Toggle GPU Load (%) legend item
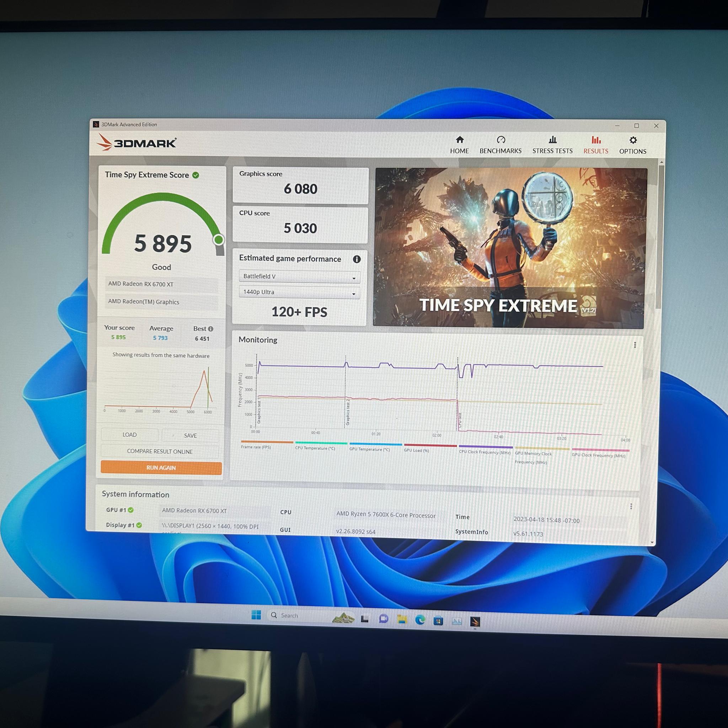 (x=430, y=448)
